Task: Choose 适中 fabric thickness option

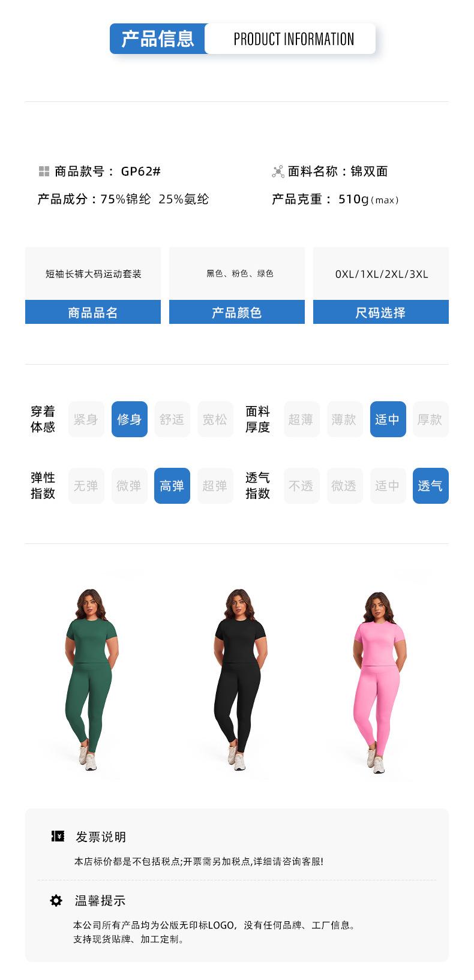Action: (x=388, y=419)
